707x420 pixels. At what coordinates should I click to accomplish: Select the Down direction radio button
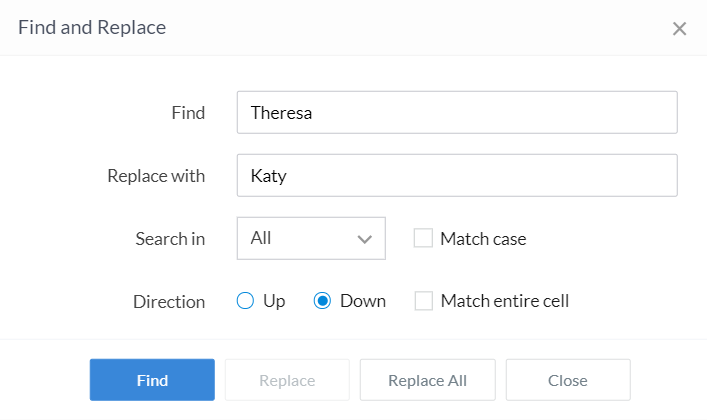coord(322,301)
